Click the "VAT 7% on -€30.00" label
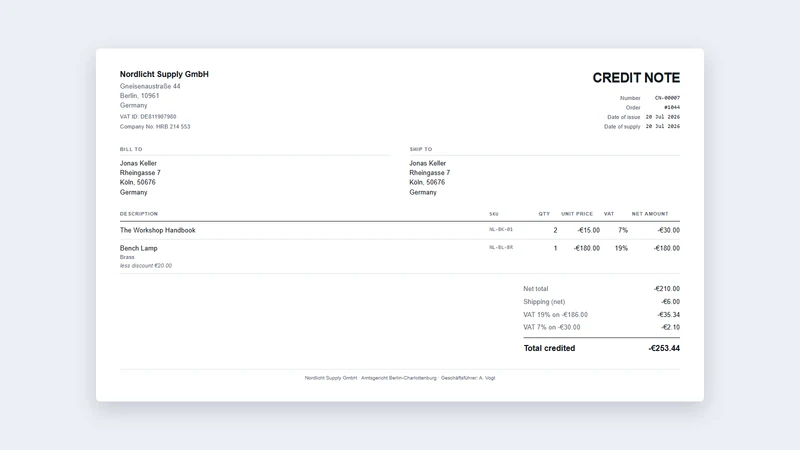Viewport: 800px width, 450px height. pos(552,328)
